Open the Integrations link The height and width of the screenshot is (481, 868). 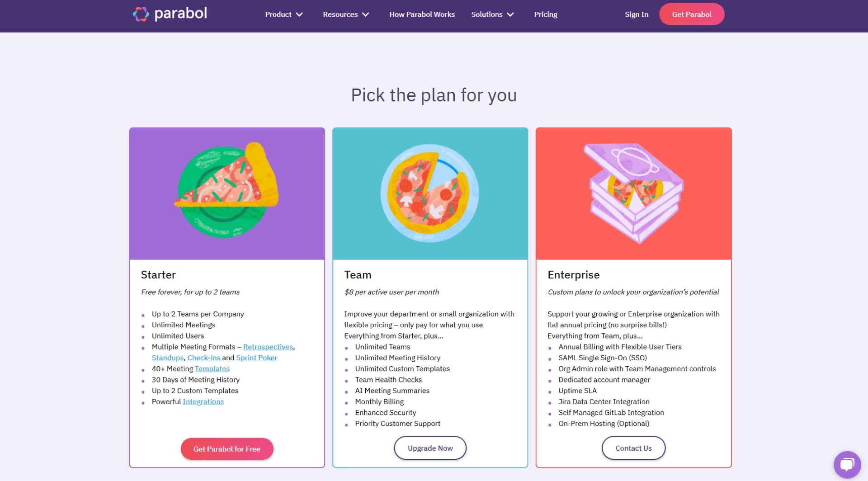click(x=203, y=401)
